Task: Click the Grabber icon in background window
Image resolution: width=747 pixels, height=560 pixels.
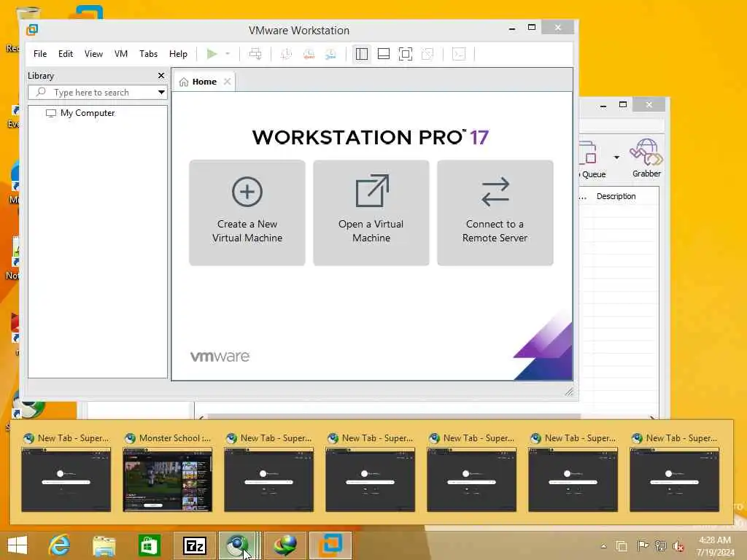Action: point(646,158)
